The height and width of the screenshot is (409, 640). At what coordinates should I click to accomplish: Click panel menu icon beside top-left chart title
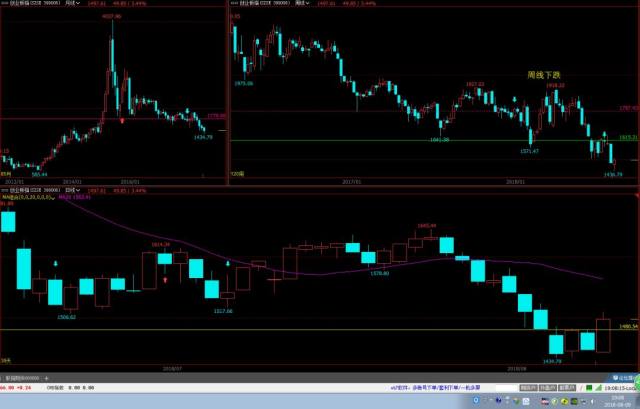click(x=5, y=4)
